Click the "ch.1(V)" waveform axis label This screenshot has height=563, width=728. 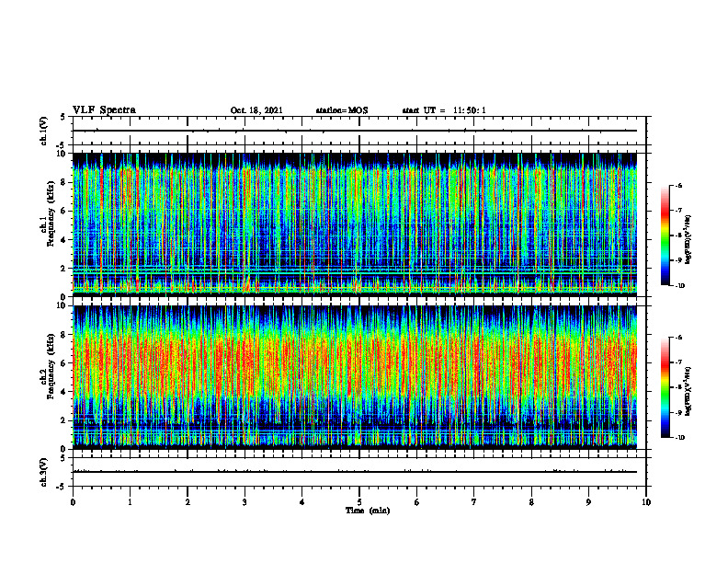(x=44, y=131)
